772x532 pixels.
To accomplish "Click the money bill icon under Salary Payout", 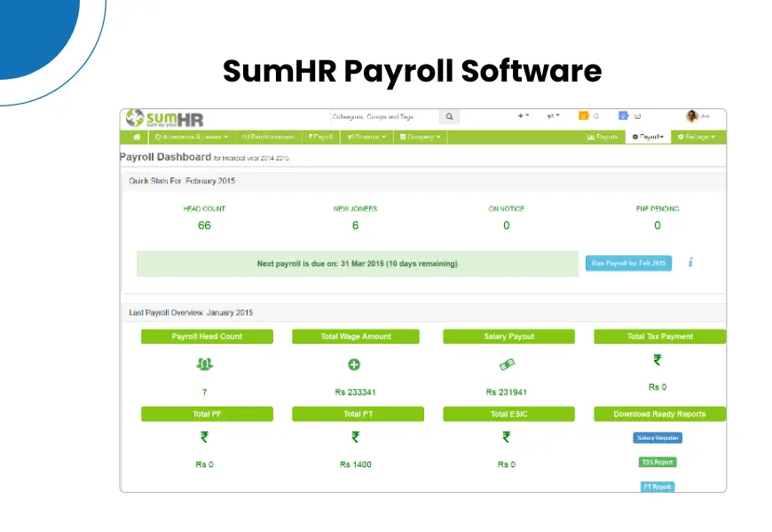I will [507, 364].
